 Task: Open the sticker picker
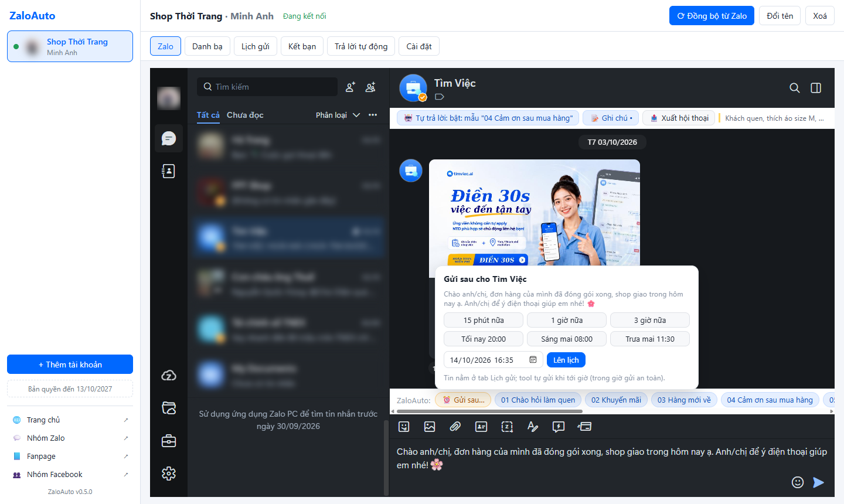(x=404, y=427)
